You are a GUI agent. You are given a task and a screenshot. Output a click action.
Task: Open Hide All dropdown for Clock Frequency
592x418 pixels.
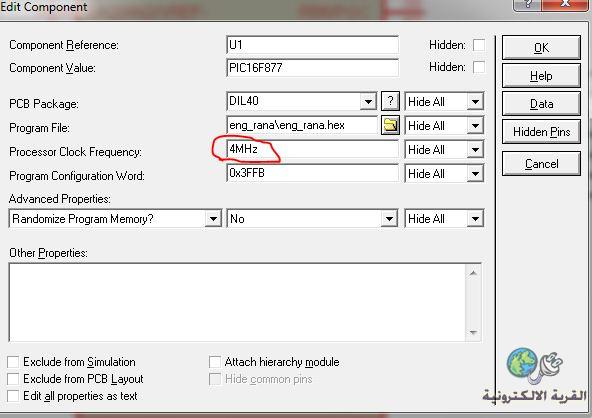475,150
